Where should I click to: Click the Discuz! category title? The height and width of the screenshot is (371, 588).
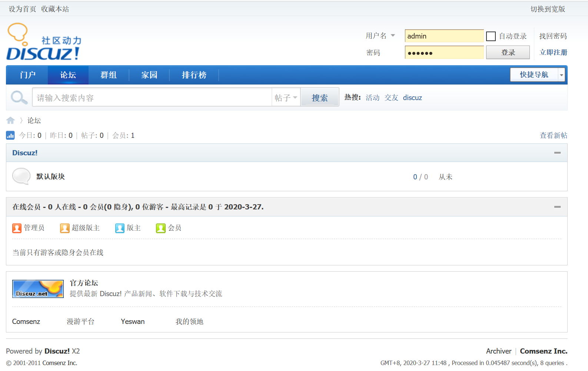(x=25, y=153)
